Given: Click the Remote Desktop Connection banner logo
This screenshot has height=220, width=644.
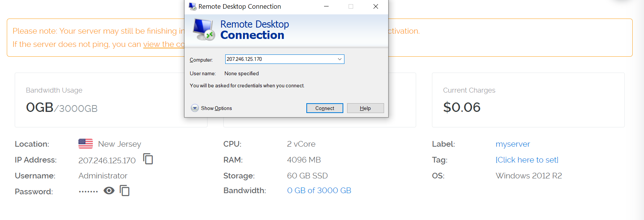Looking at the screenshot, I should pyautogui.click(x=203, y=29).
